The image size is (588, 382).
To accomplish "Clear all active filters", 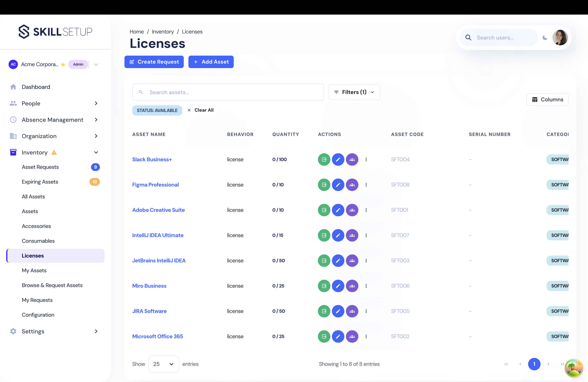I will pos(204,110).
